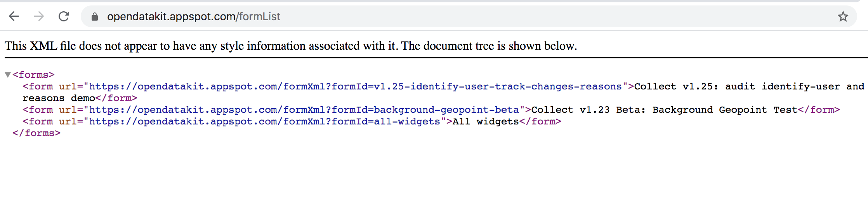Go back to the previous page

point(14,16)
